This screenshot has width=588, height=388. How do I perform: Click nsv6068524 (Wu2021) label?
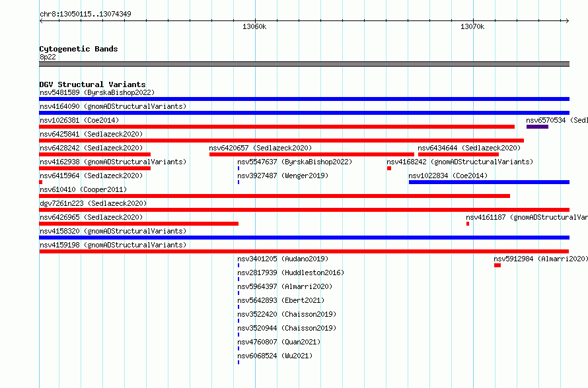(275, 356)
